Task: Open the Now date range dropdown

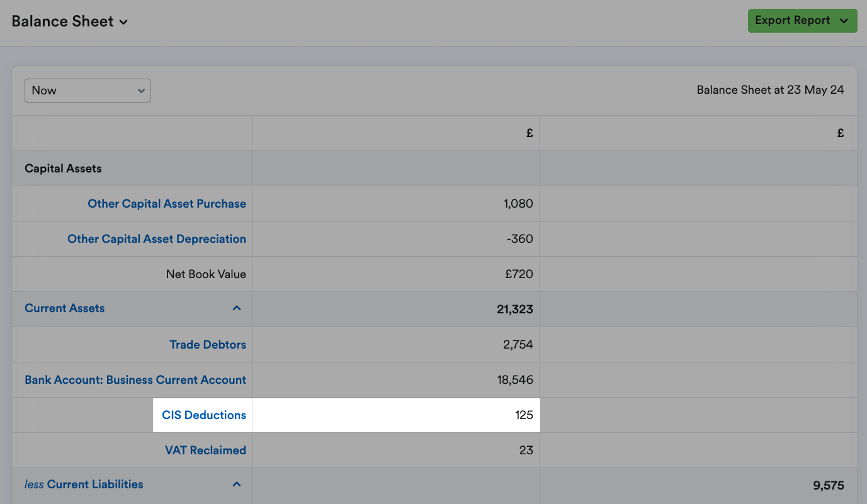Action: [88, 91]
